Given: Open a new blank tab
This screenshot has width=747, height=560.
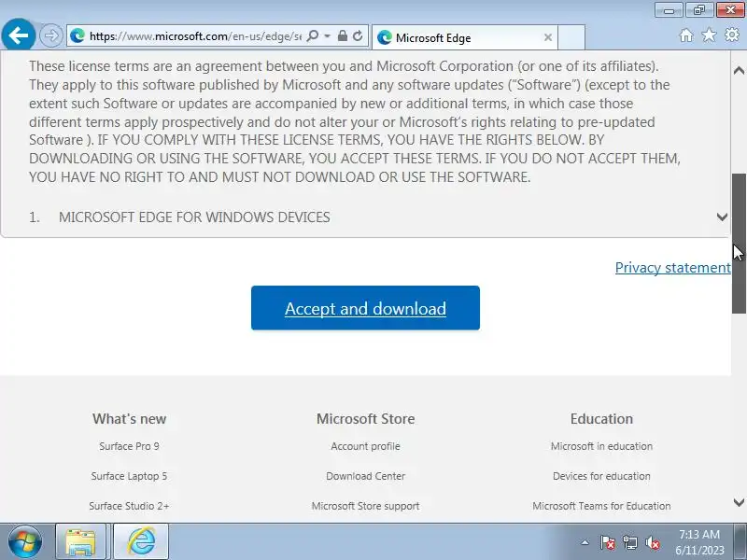Looking at the screenshot, I should click(571, 37).
